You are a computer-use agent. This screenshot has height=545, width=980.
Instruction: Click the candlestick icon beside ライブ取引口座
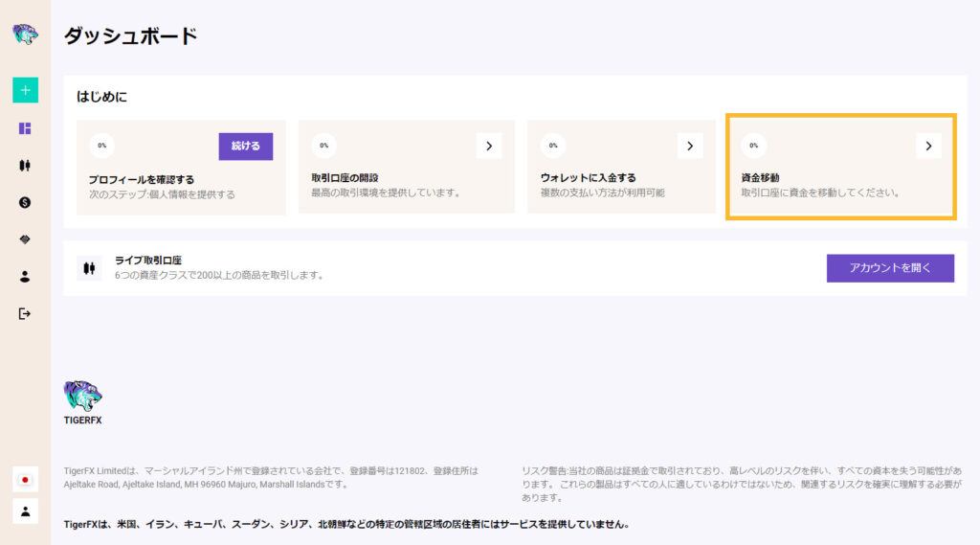tap(89, 268)
